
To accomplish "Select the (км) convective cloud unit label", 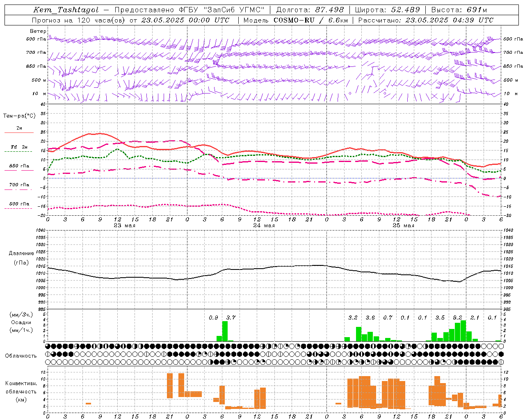I will point(21,399).
